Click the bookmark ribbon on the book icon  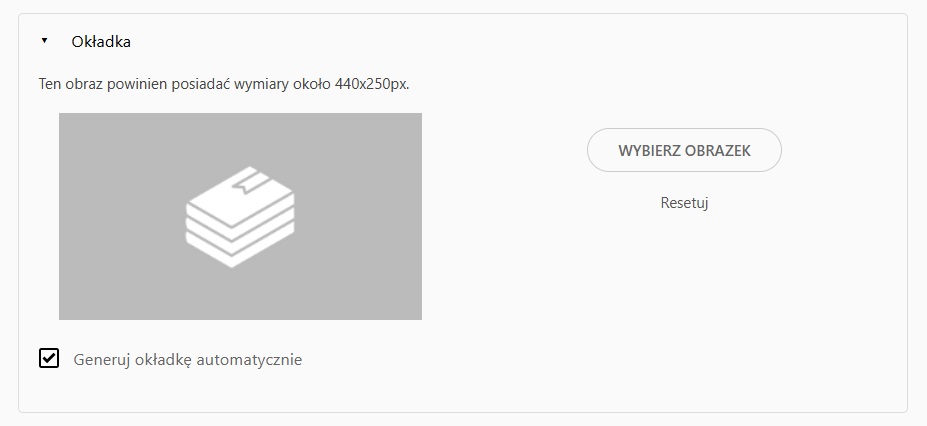click(x=245, y=184)
